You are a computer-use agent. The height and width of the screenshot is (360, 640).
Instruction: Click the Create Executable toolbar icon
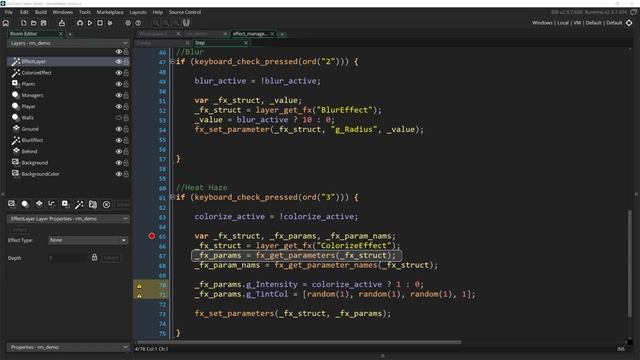pyautogui.click(x=62, y=23)
